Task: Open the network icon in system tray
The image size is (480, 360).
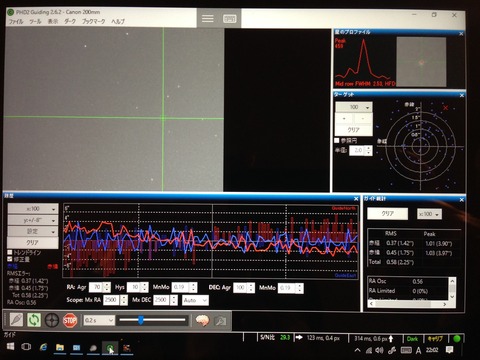Action: [369, 350]
